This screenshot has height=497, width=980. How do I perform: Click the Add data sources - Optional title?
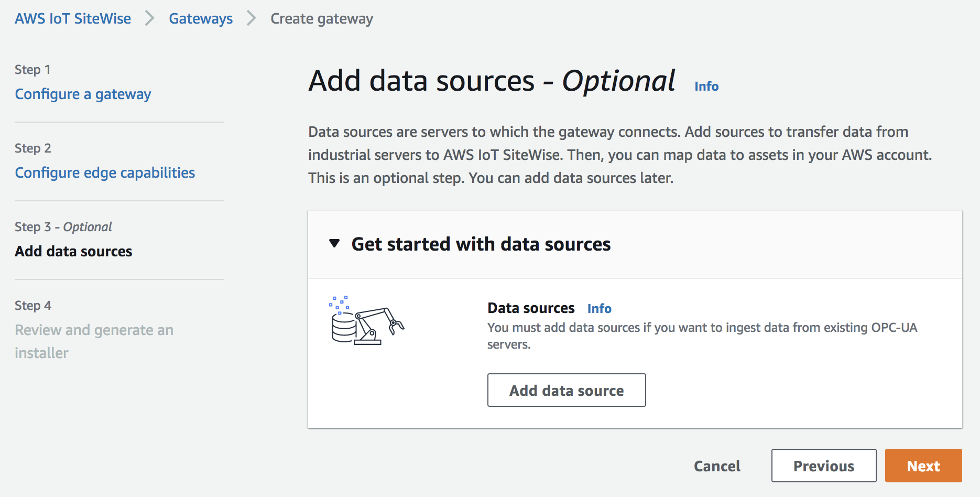point(492,81)
